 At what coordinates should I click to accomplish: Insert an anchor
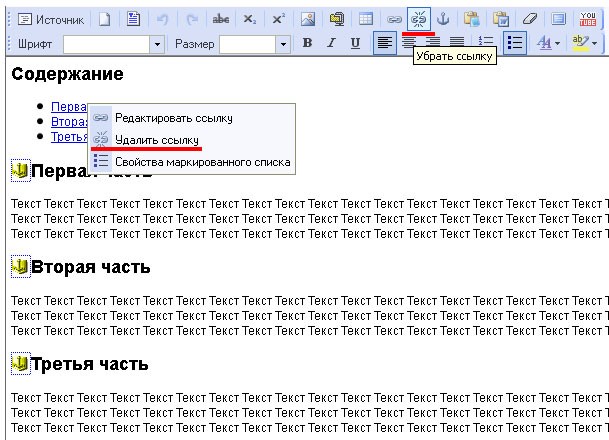[x=443, y=19]
